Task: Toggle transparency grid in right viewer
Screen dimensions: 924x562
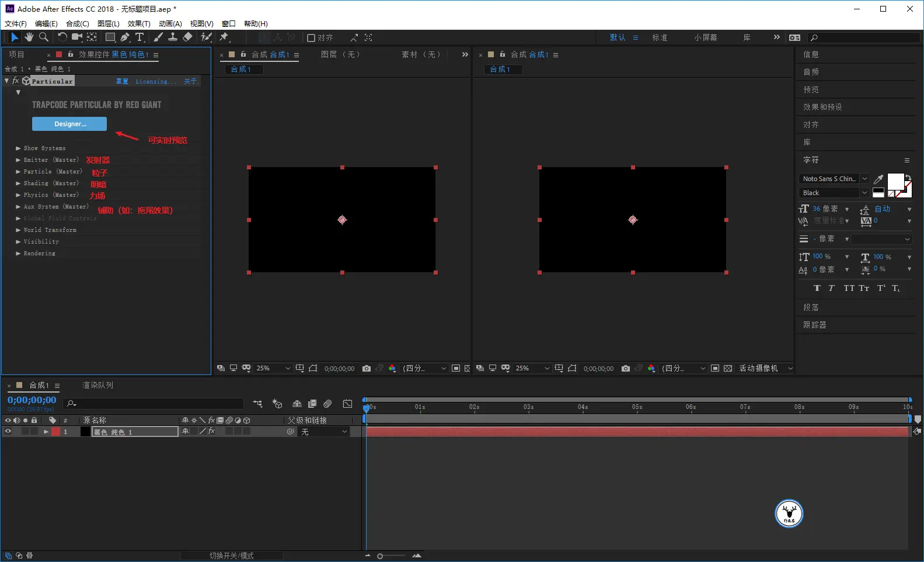Action: (x=727, y=369)
